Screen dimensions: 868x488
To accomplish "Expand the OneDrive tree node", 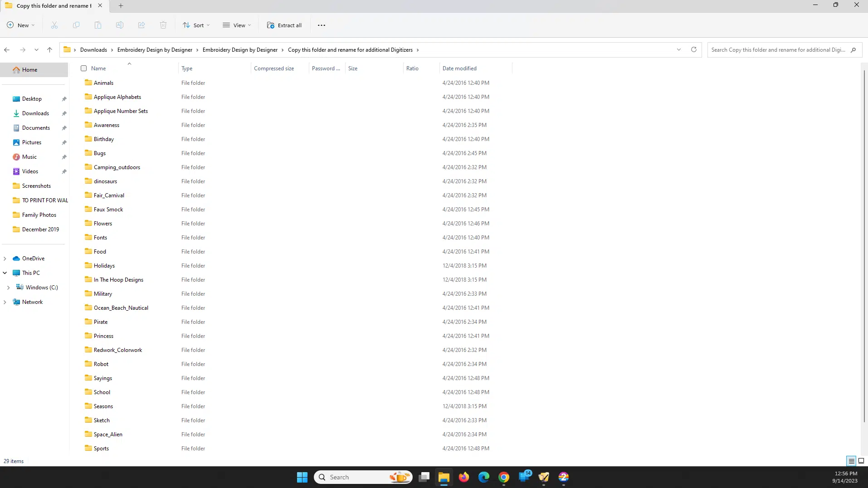I will point(5,259).
